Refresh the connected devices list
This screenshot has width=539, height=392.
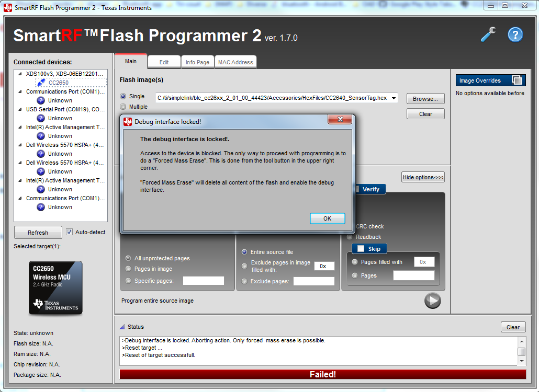coord(38,233)
